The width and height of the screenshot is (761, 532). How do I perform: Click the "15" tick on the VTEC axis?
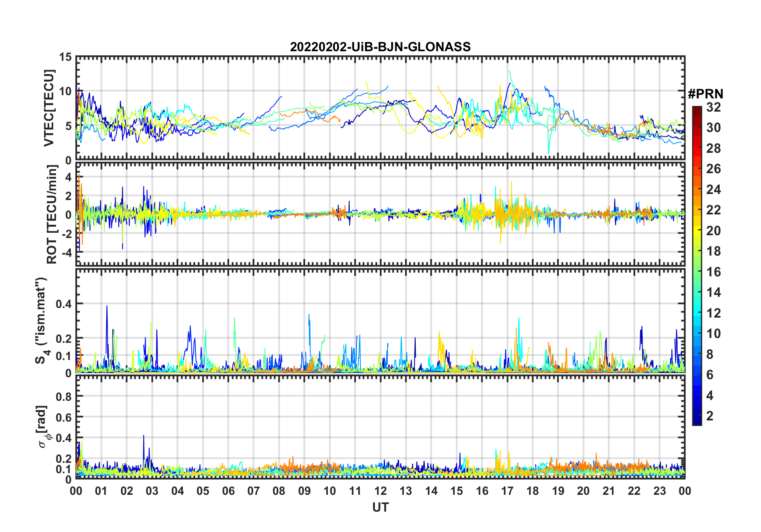(x=65, y=57)
